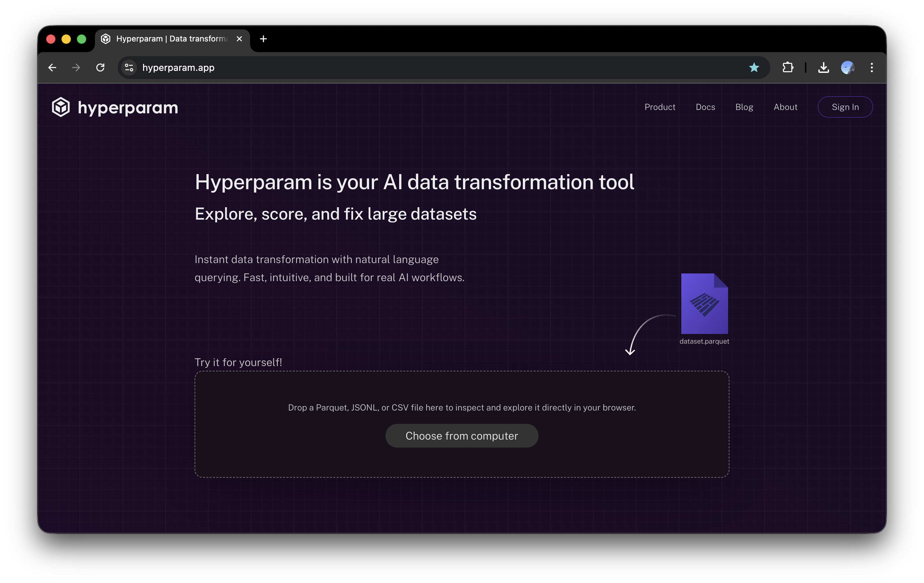Click the Choose from computer button
Screen dimensions: 924x583
pyautogui.click(x=462, y=436)
